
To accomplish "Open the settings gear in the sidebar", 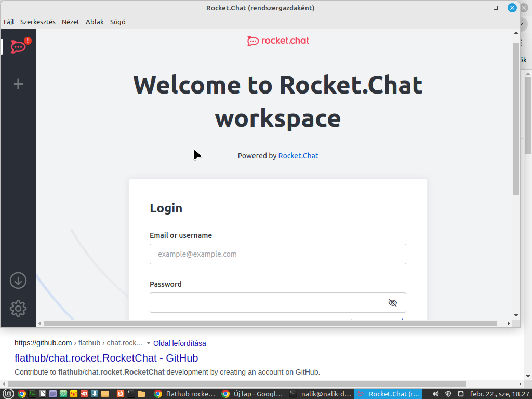I will point(18,309).
